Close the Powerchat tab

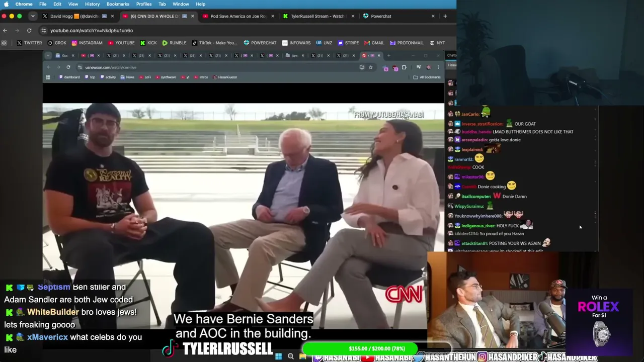(x=433, y=16)
